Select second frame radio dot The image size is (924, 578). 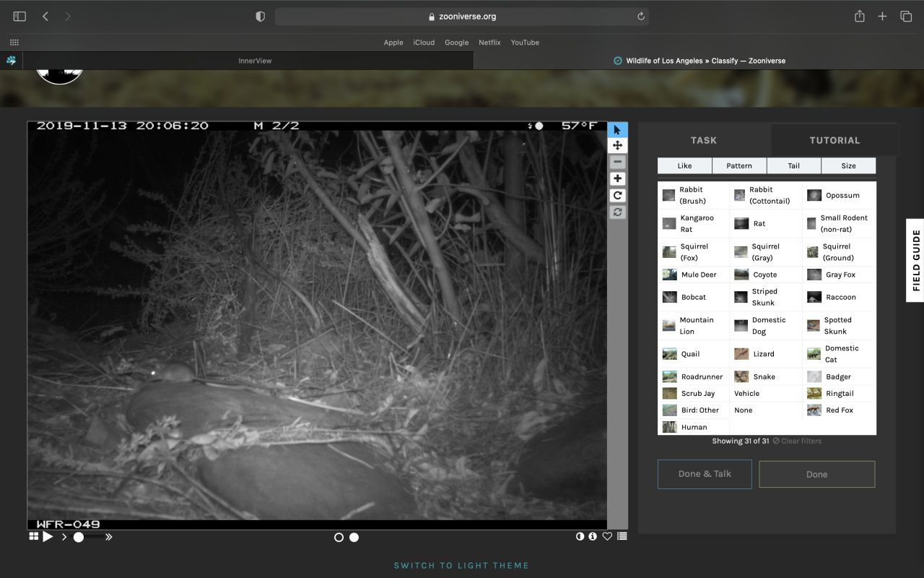coord(354,538)
